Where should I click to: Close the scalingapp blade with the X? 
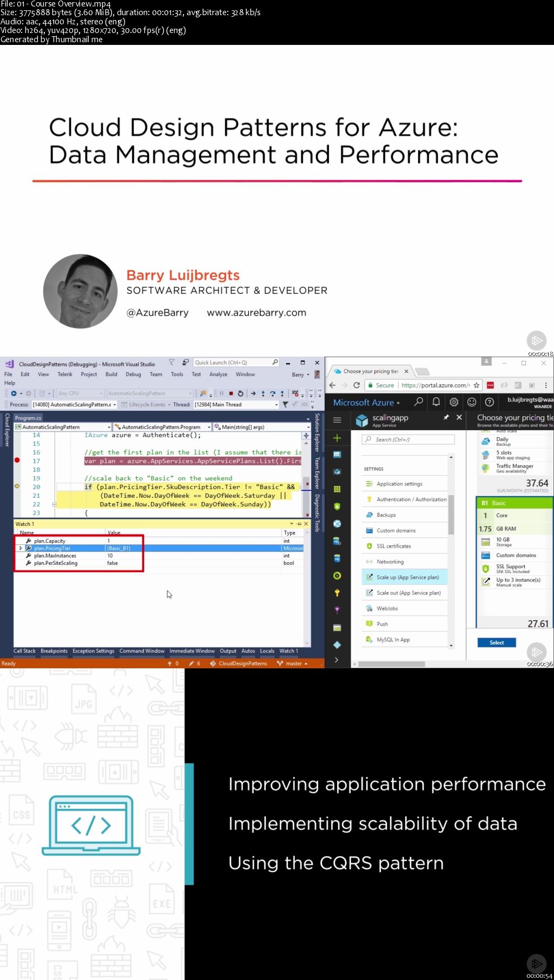tap(459, 417)
